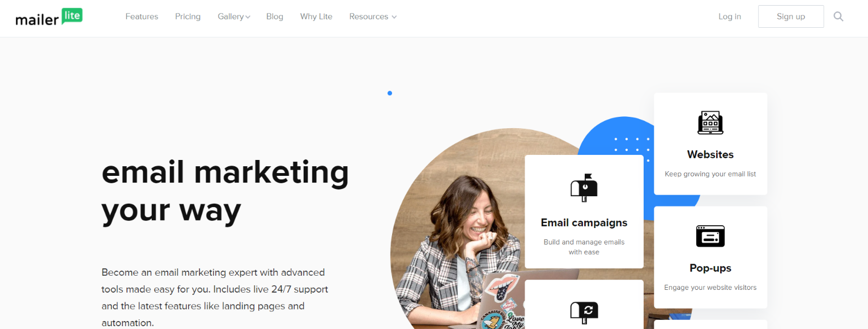Click the Websites laptop icon
The image size is (868, 329).
click(x=710, y=123)
